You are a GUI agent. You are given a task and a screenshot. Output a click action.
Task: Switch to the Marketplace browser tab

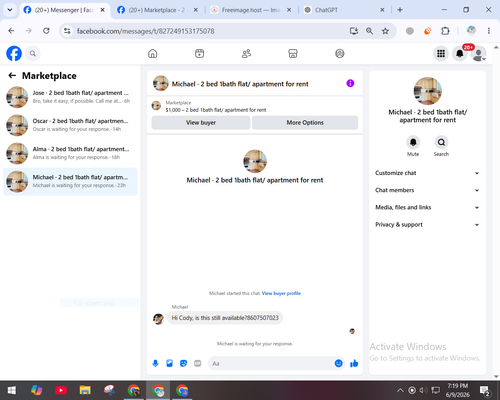tap(158, 10)
